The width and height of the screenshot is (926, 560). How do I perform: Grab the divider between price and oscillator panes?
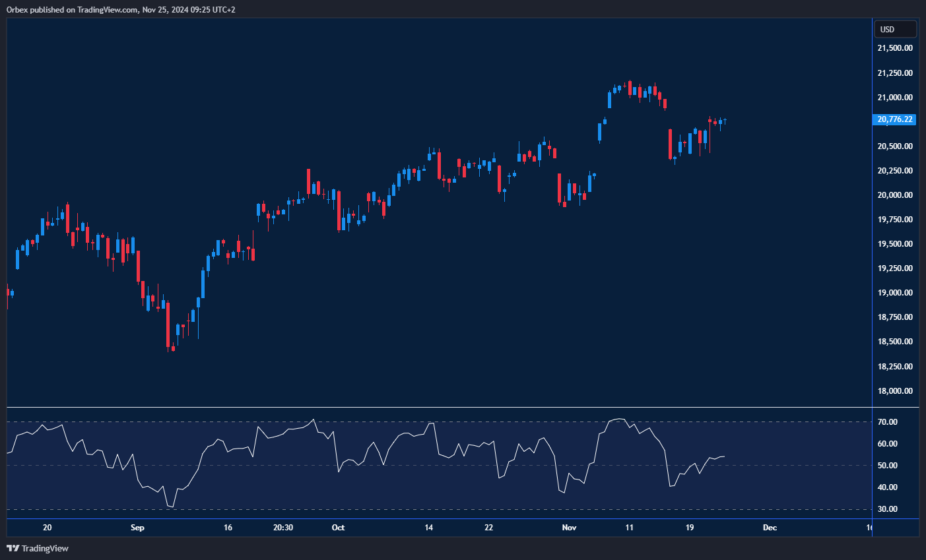pyautogui.click(x=439, y=408)
